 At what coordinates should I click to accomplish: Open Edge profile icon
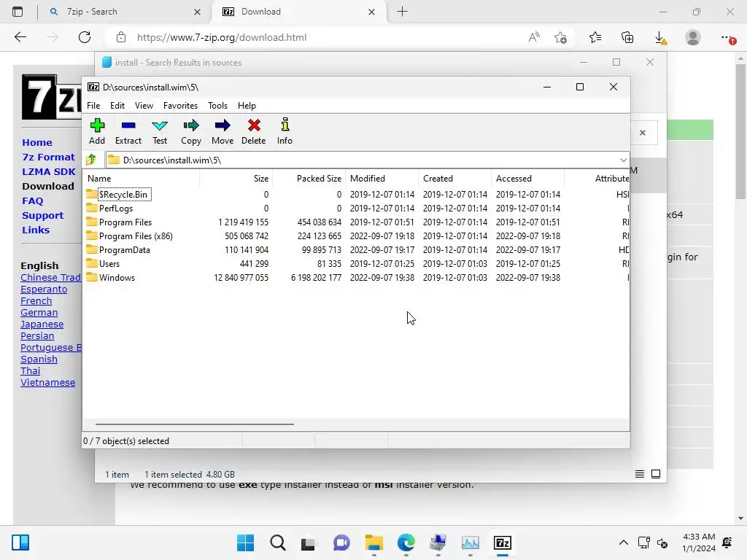pyautogui.click(x=693, y=37)
